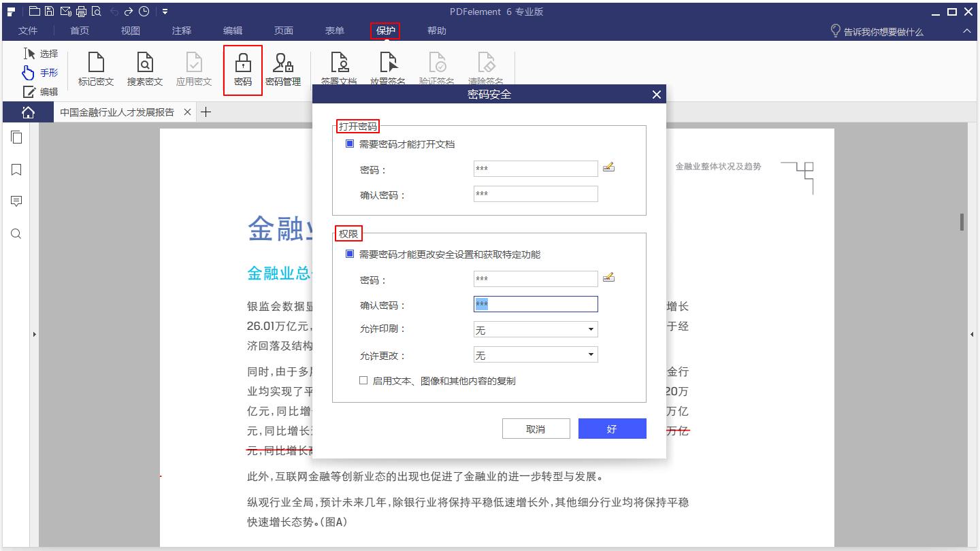The image size is (980, 551).
Task: Click the 标记密文 redaction tool
Action: tap(95, 68)
